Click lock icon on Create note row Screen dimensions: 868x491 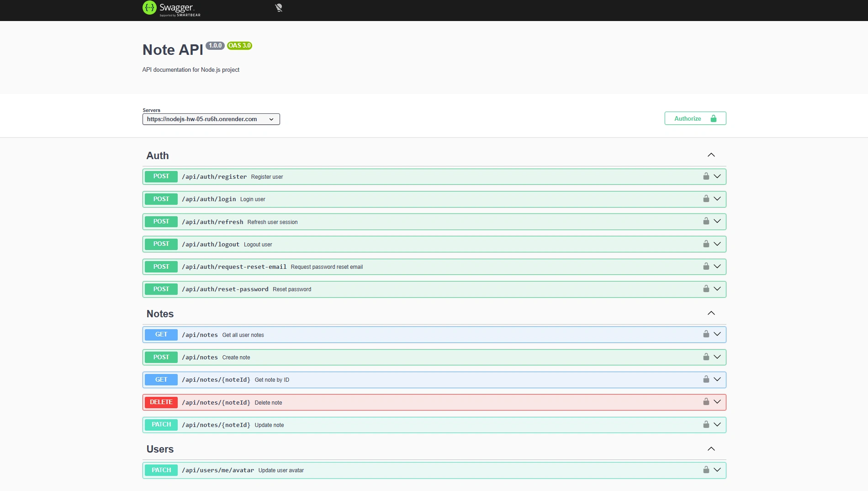point(706,357)
